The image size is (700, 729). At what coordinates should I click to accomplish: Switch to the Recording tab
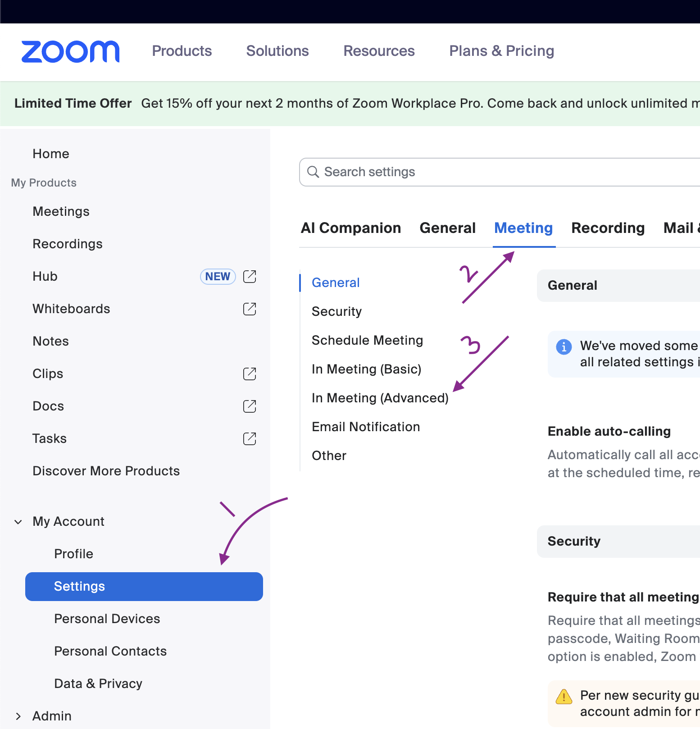pyautogui.click(x=608, y=228)
